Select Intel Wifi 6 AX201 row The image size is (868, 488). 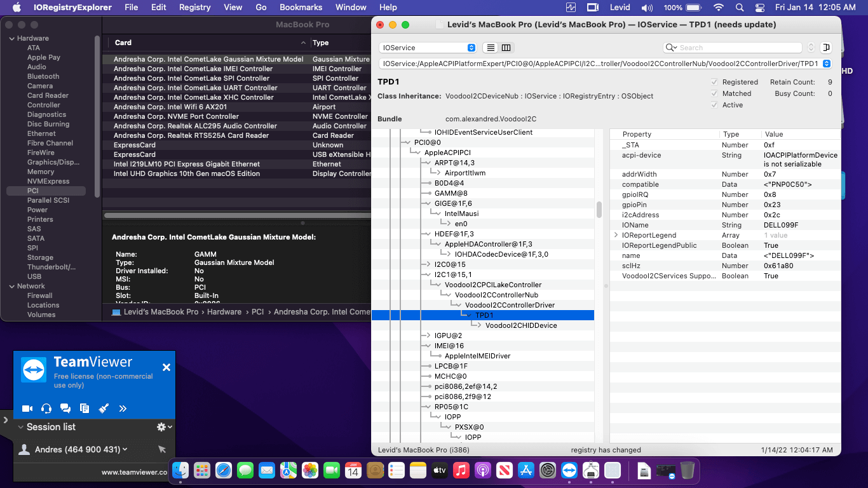tap(236, 107)
